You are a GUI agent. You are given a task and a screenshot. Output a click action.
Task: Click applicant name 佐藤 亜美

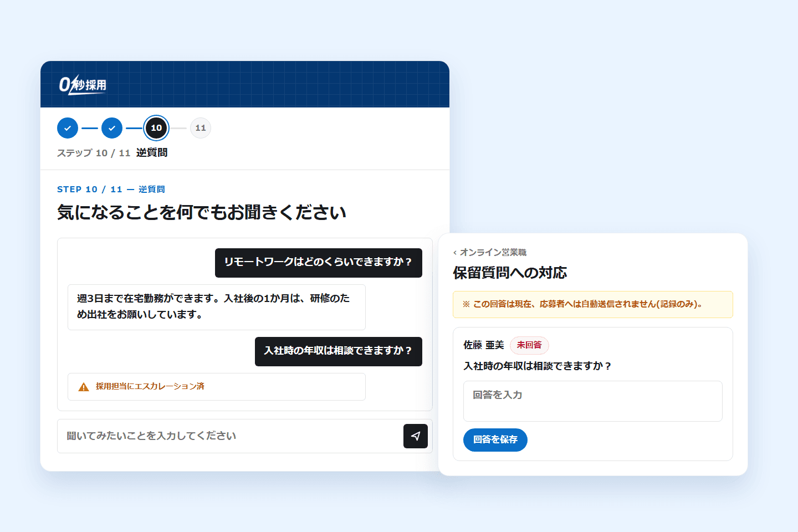(x=484, y=345)
